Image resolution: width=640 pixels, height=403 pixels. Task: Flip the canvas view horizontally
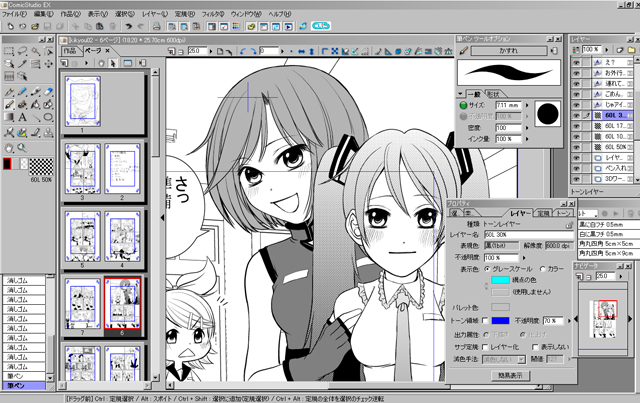(302, 51)
